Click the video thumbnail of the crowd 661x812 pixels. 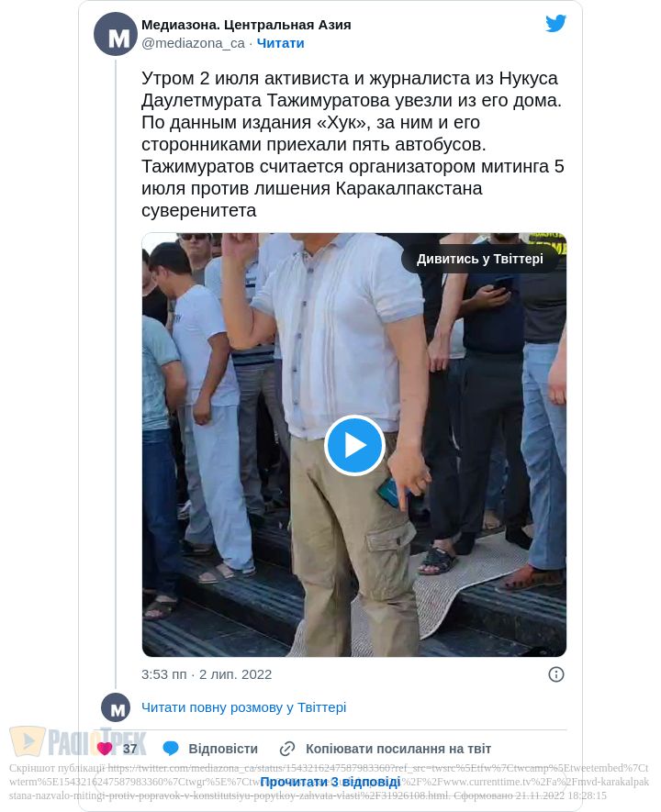[x=354, y=445]
